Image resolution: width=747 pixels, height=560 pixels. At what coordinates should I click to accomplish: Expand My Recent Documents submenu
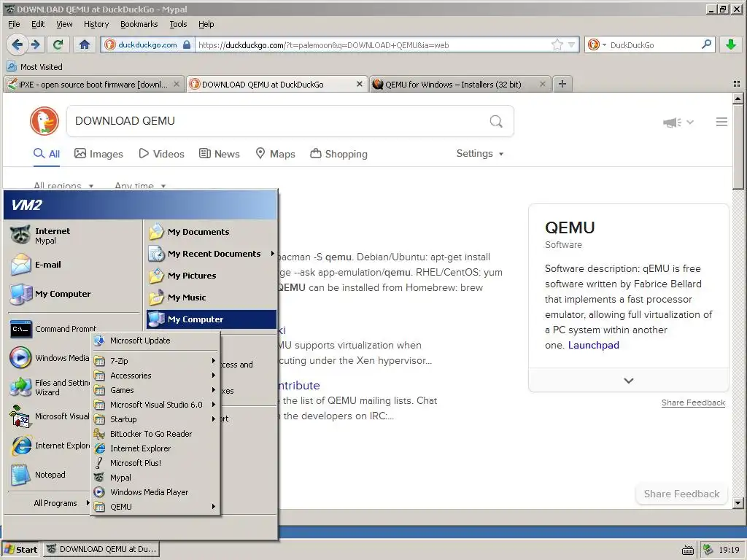[x=212, y=254]
